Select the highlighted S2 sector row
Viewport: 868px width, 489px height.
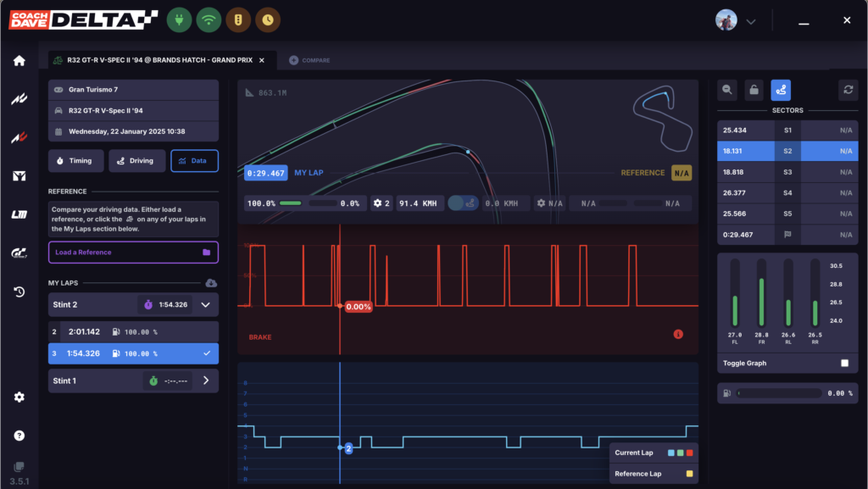point(787,151)
